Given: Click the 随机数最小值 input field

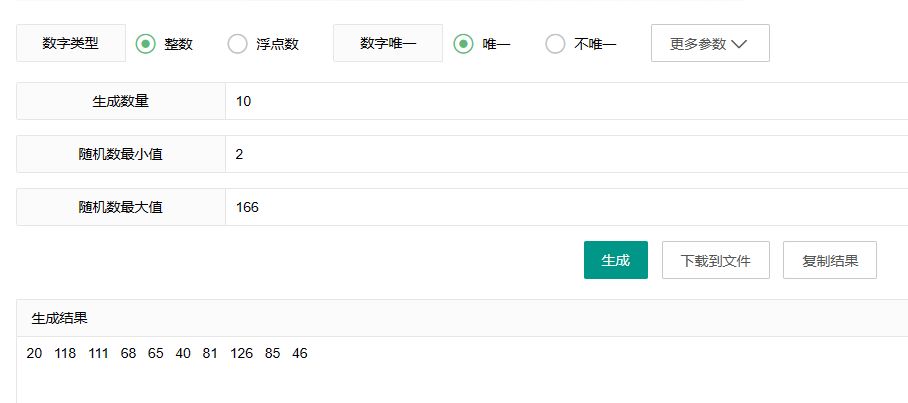Looking at the screenshot, I should (566, 154).
